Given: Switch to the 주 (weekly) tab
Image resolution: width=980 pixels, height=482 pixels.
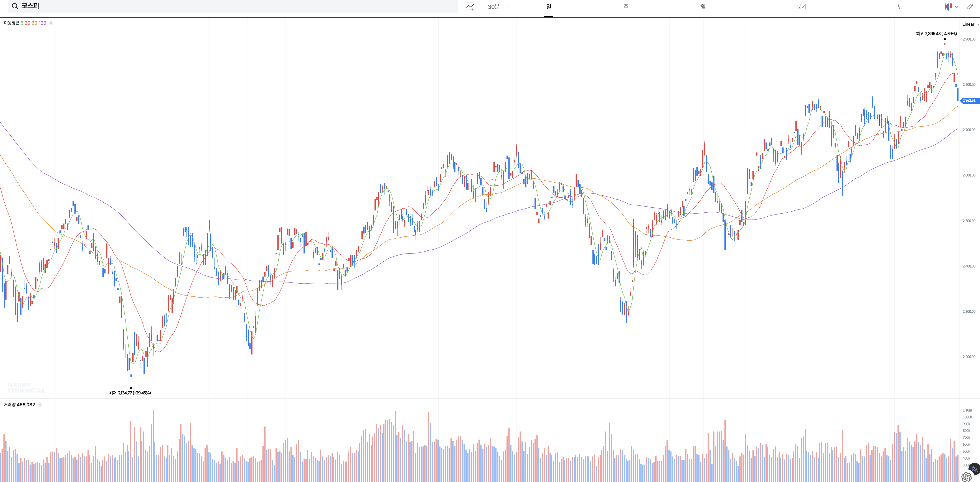Looking at the screenshot, I should pos(626,7).
